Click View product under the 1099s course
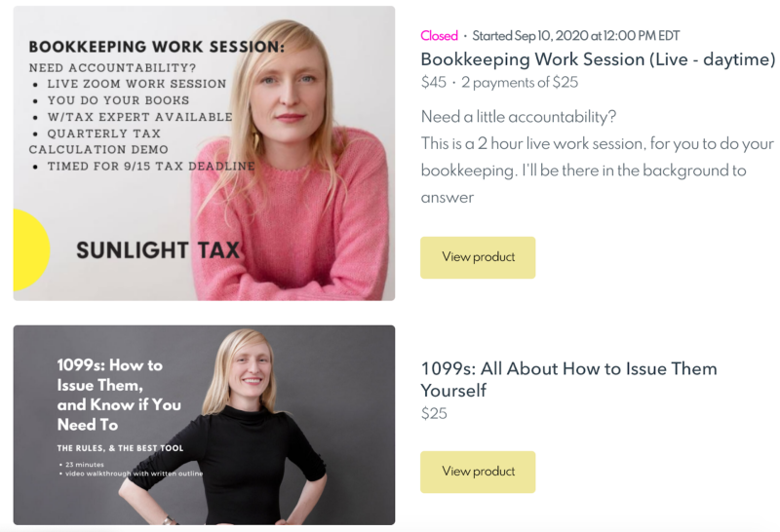 pos(478,472)
